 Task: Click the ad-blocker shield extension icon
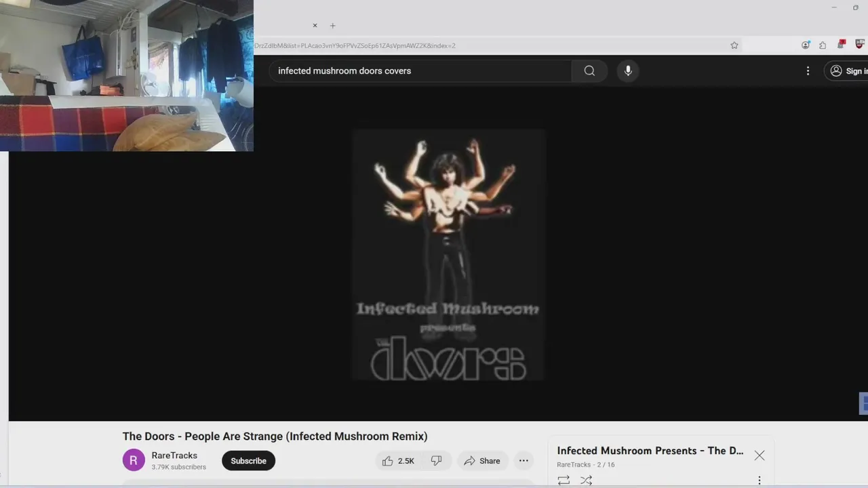click(861, 45)
